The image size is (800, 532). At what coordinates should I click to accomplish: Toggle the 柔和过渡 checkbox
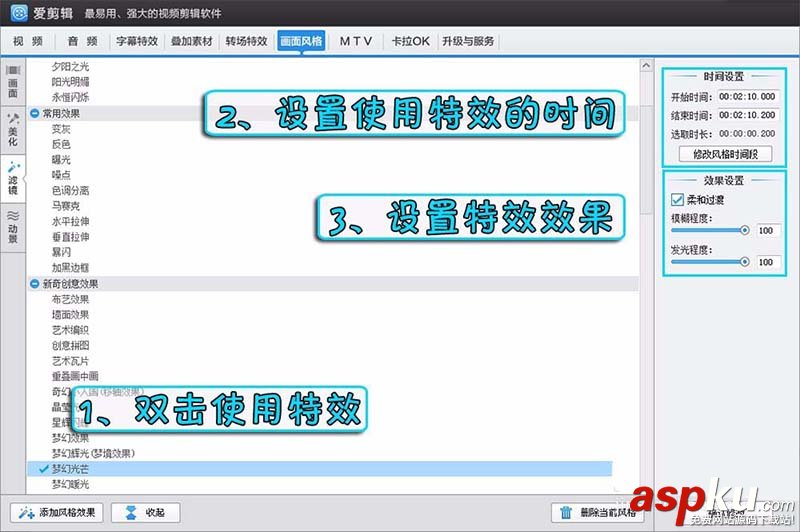[678, 199]
